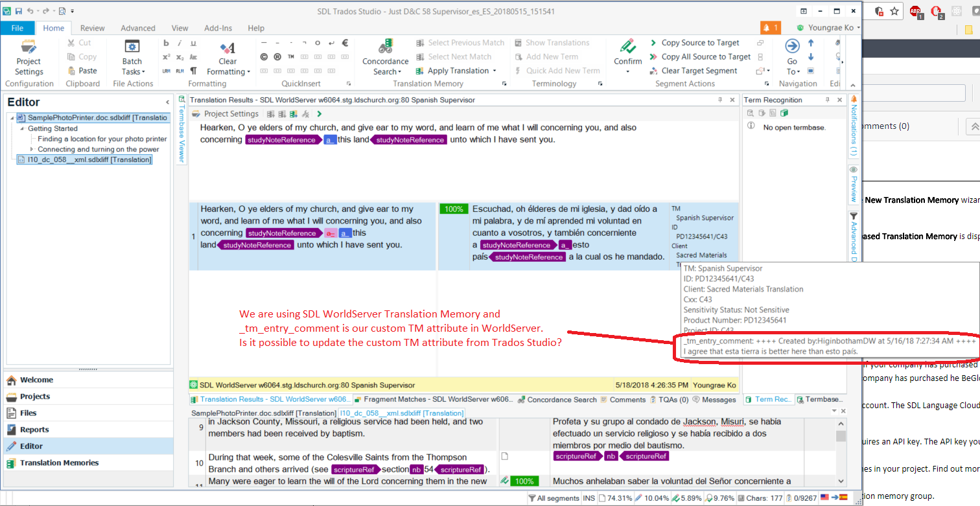This screenshot has height=506, width=980.
Task: Click the Confirm segment icon
Action: click(627, 47)
